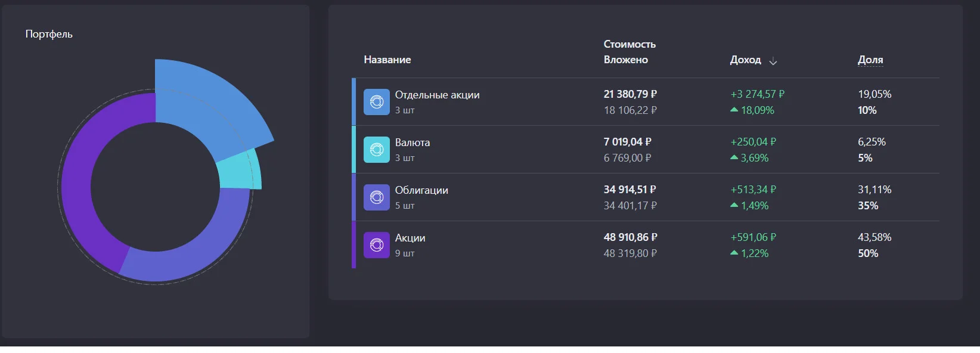Click the income +3 274,57 ₽
The image size is (980, 353).
[758, 94]
